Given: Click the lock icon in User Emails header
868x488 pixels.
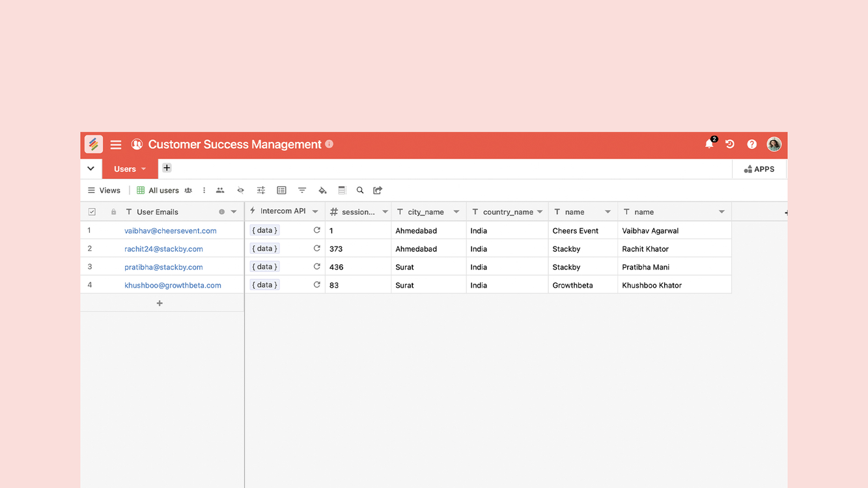Looking at the screenshot, I should (x=113, y=212).
